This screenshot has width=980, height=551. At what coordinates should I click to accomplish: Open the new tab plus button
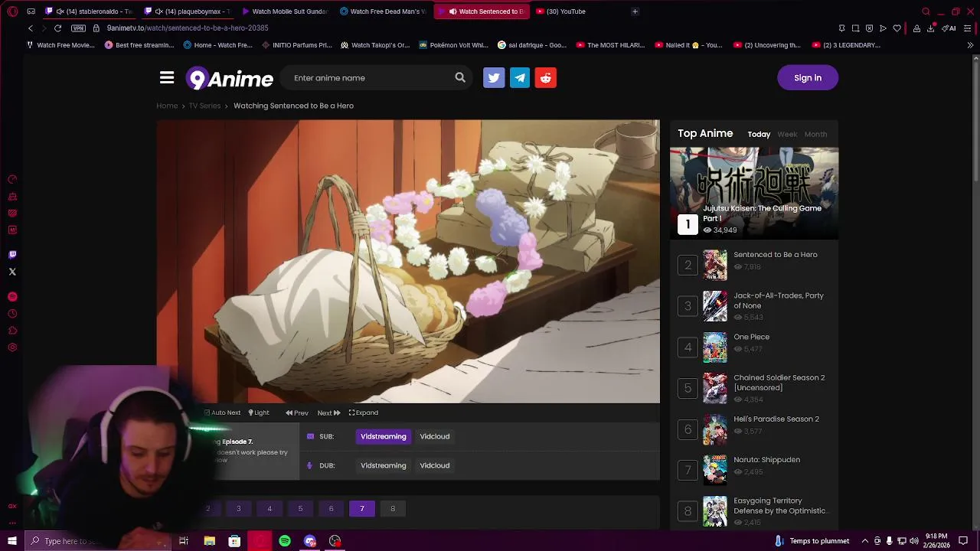(635, 11)
